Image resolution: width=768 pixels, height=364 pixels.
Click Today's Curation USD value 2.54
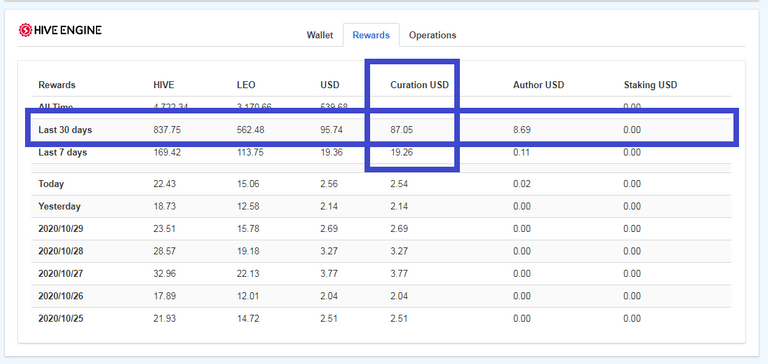click(x=399, y=184)
